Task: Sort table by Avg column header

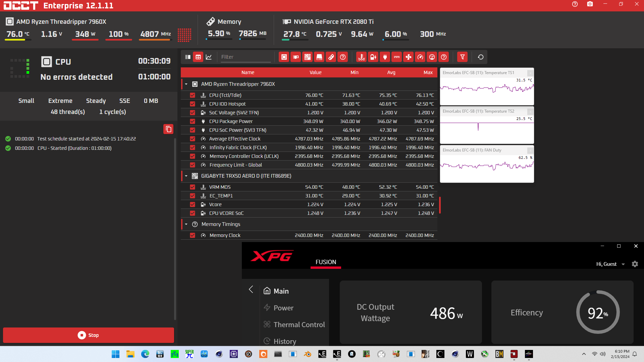Action: (x=391, y=72)
